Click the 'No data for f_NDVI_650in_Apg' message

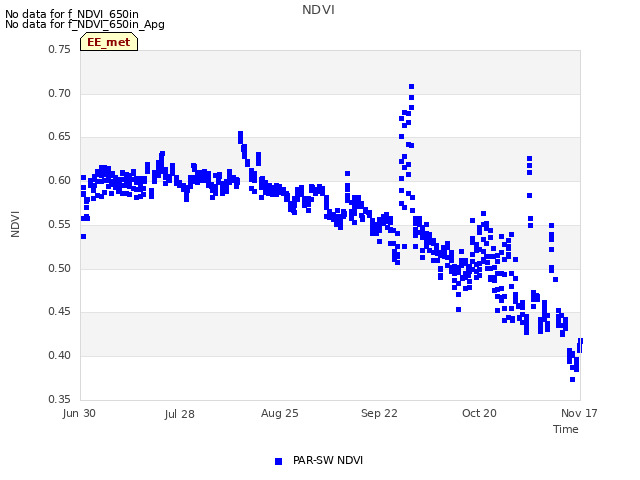click(85, 24)
